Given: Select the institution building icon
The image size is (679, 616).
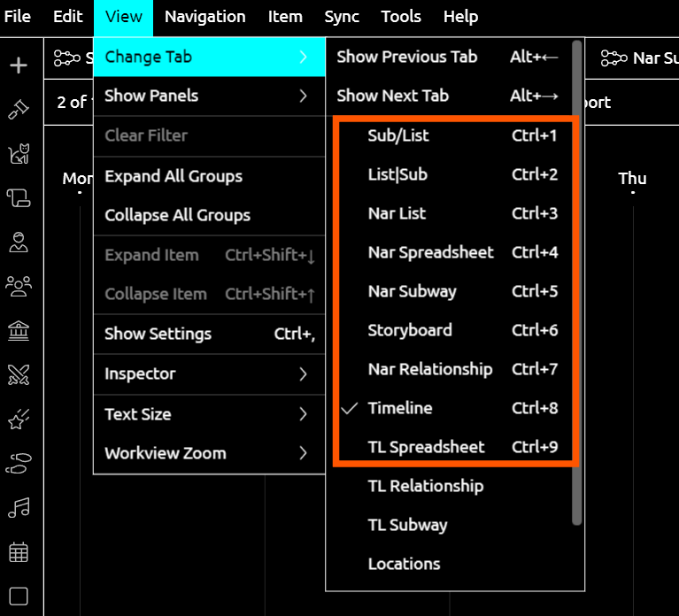Looking at the screenshot, I should click(x=19, y=331).
